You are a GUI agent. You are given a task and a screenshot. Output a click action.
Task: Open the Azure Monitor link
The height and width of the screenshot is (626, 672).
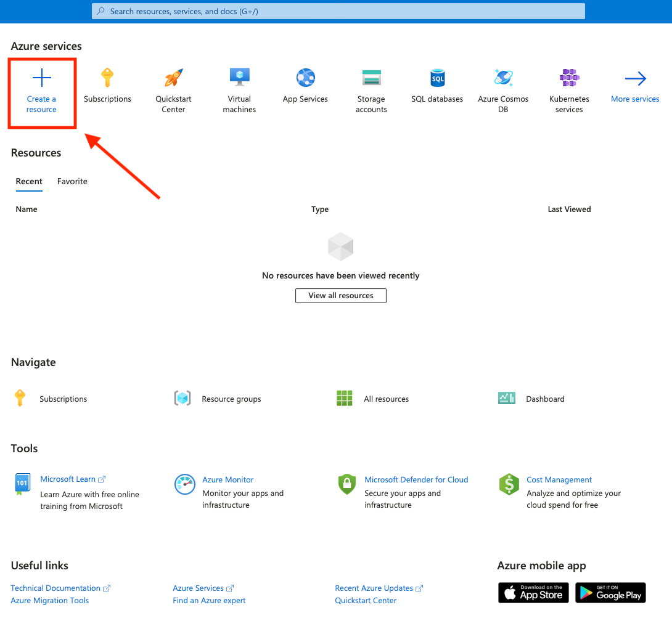coord(228,479)
